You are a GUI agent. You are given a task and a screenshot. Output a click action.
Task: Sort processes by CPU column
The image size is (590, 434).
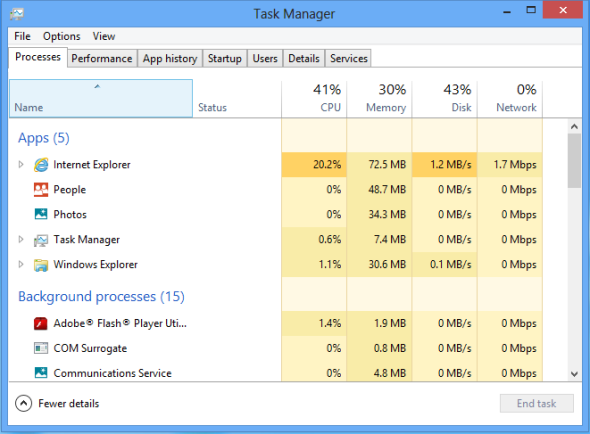pos(314,99)
